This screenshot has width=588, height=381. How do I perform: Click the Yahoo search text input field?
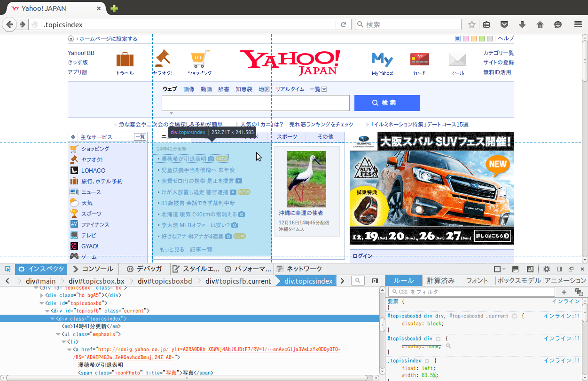(x=256, y=103)
